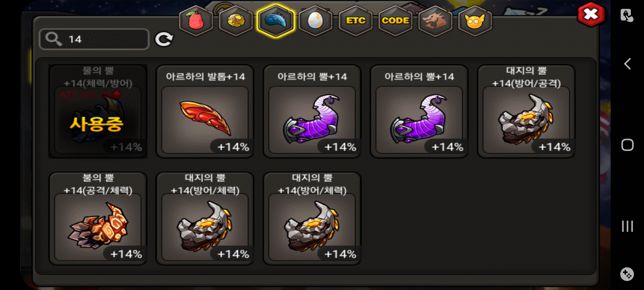Click the refresh arrow beside search
This screenshot has width=644, height=290.
[164, 39]
